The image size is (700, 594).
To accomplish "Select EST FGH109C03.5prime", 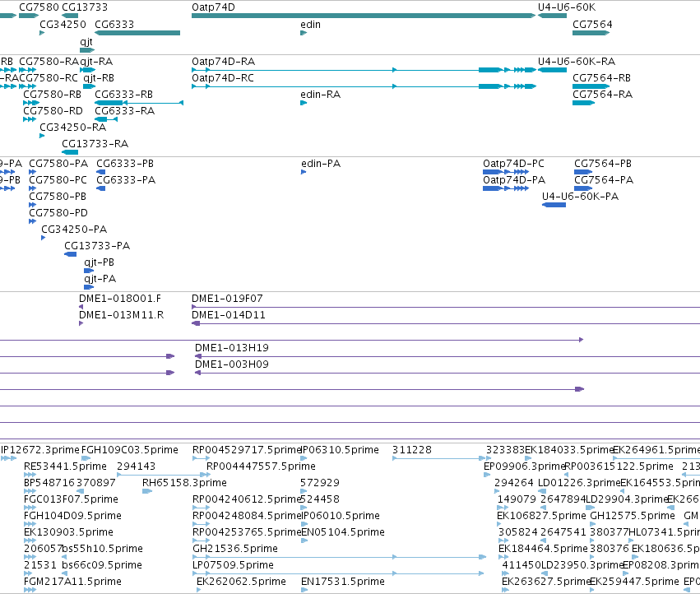I will pos(86,458).
